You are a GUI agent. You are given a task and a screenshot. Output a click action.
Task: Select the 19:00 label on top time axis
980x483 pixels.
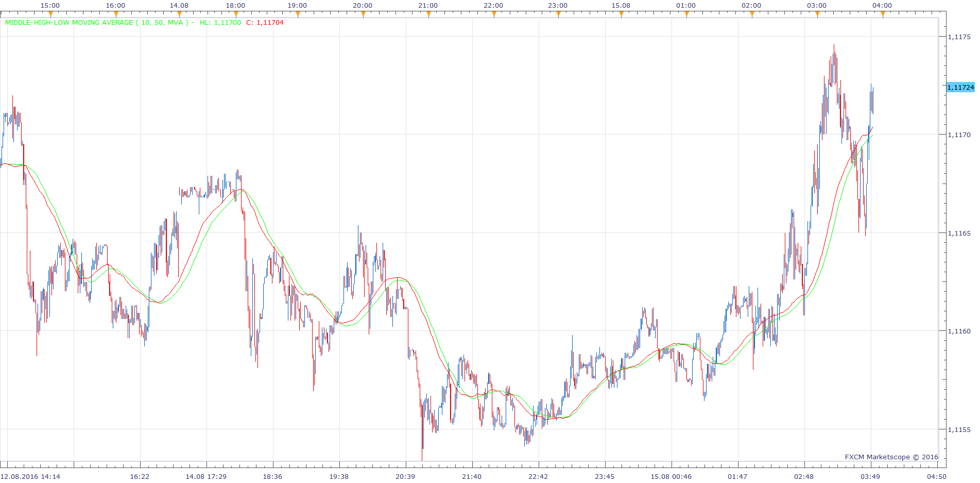tap(297, 5)
